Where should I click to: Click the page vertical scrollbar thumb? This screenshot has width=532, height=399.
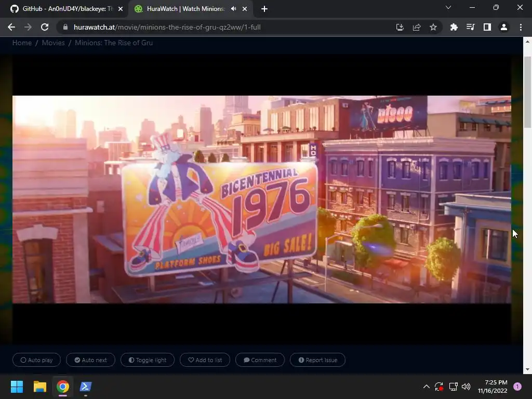click(x=527, y=92)
